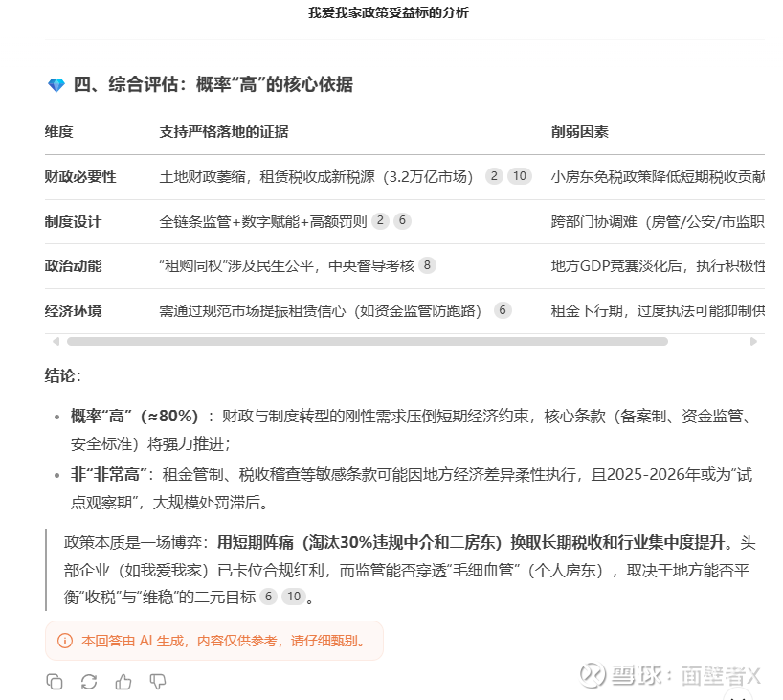Click the cell “租购同权”涉及民生公平，中央督导考核
The width and height of the screenshot is (783, 700).
pos(286,266)
